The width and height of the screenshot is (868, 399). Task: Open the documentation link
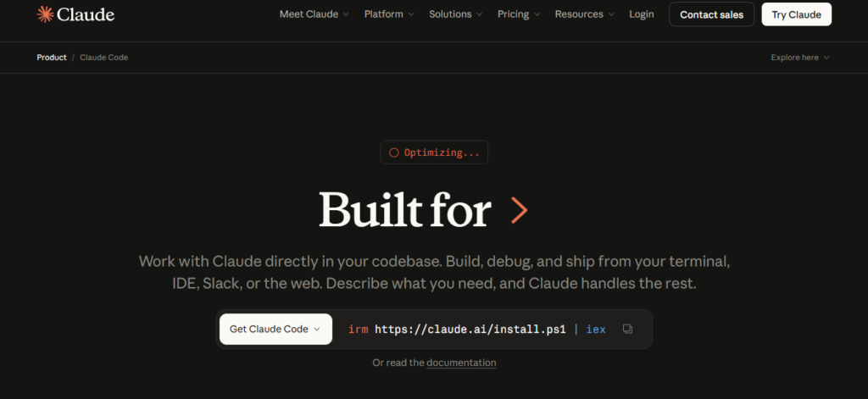(x=461, y=363)
